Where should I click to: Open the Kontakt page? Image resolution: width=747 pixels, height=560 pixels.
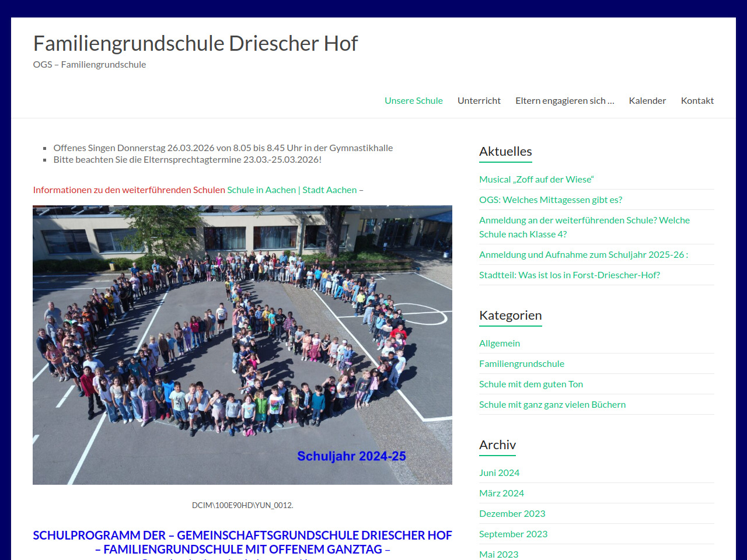(x=697, y=100)
